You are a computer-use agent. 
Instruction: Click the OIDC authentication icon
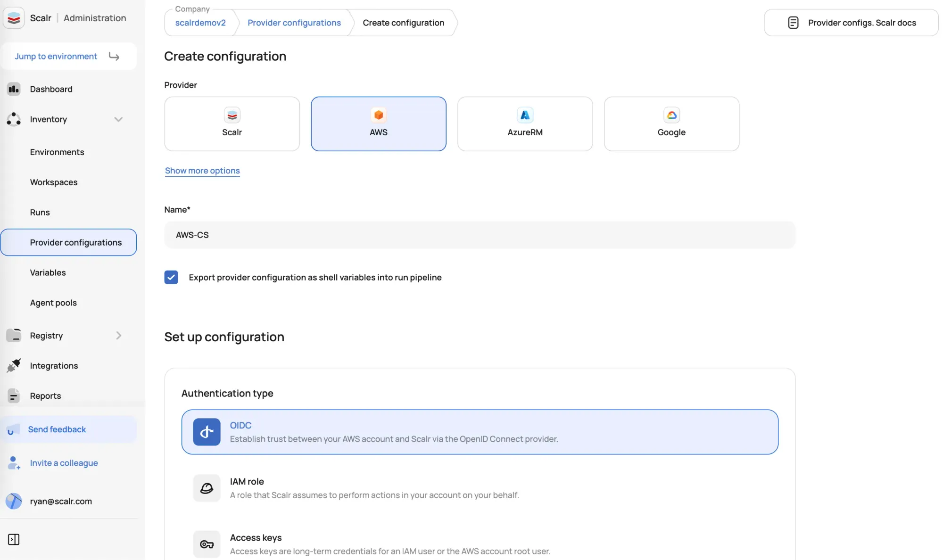coord(207,432)
